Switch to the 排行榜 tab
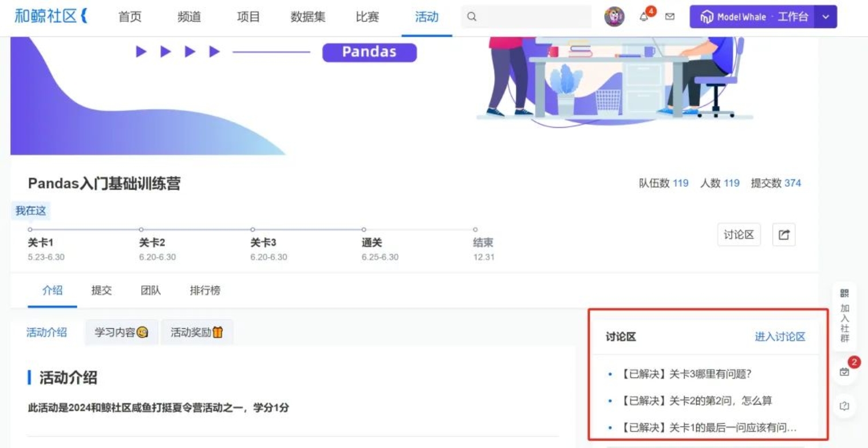 pos(205,290)
